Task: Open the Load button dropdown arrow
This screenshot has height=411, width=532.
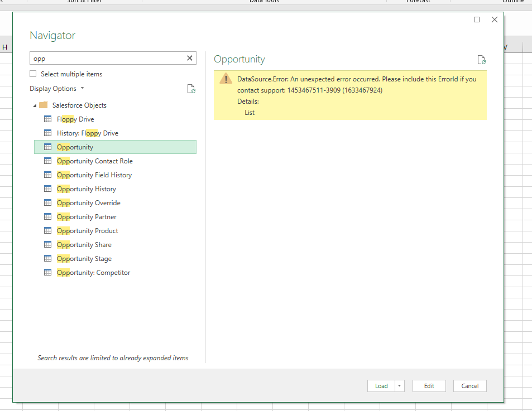Action: pyautogui.click(x=399, y=386)
